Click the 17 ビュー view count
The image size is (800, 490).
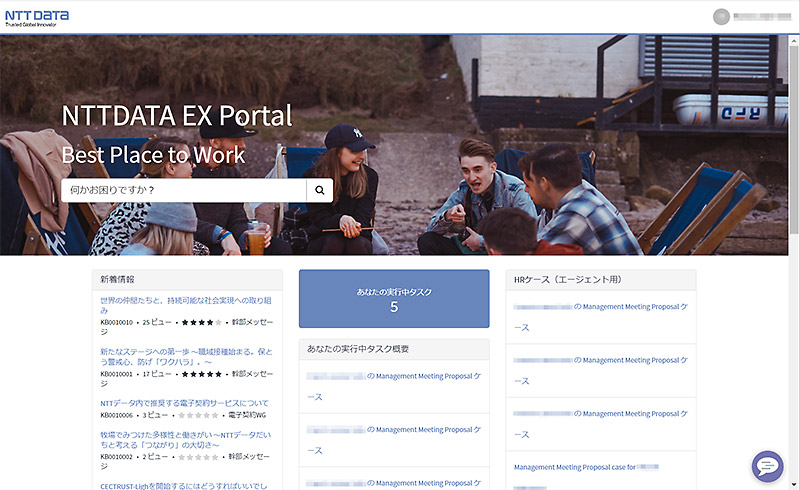point(157,374)
